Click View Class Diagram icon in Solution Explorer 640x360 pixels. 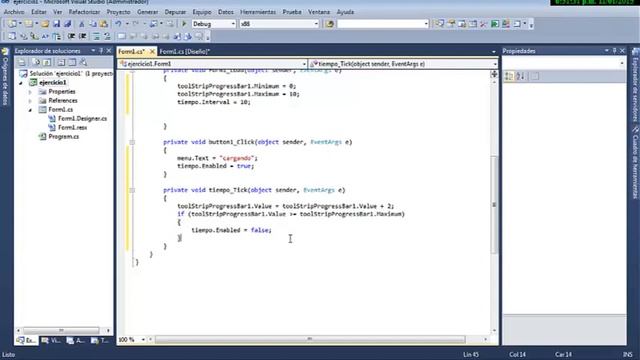[83, 62]
